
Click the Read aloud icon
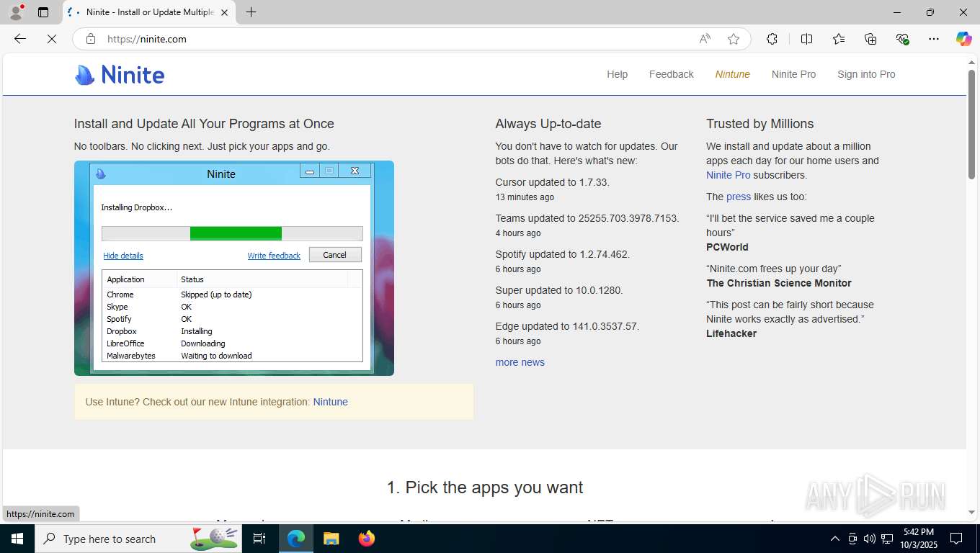pos(705,39)
